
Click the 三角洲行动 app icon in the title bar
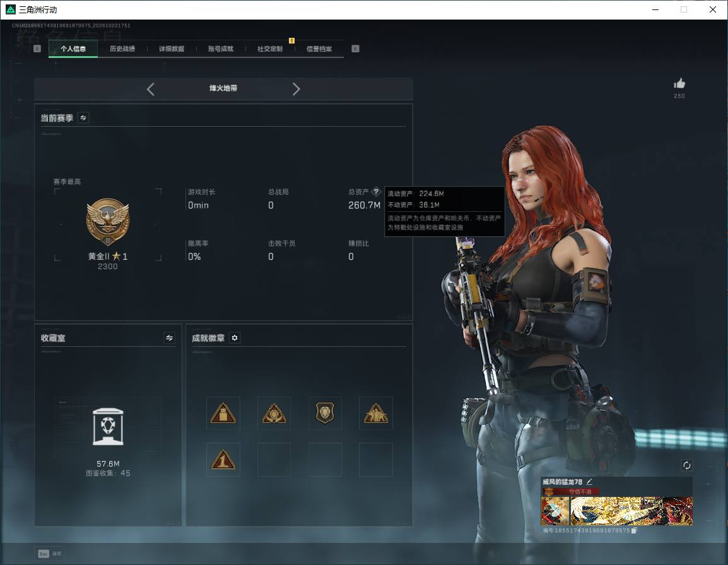click(10, 9)
